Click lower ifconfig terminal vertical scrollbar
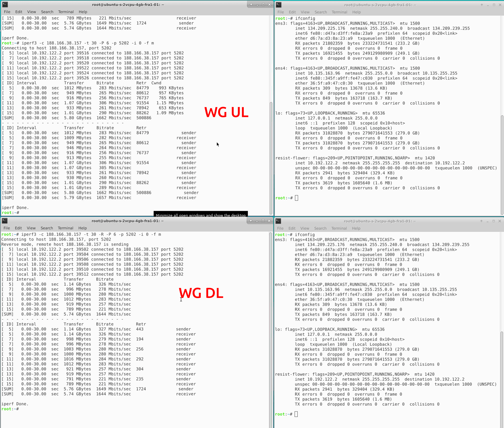Image resolution: width=504 pixels, height=428 pixels. click(502, 380)
